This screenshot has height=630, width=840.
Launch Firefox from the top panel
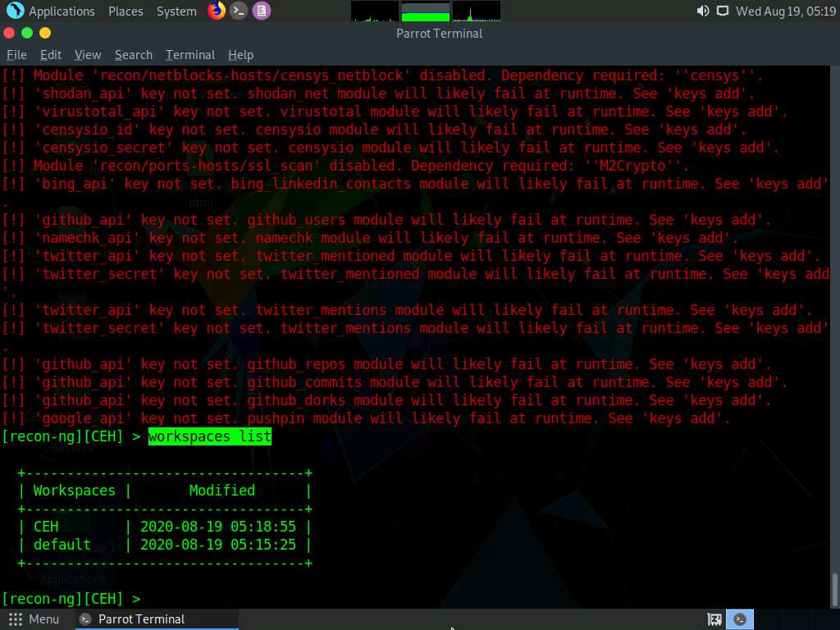coord(217,10)
